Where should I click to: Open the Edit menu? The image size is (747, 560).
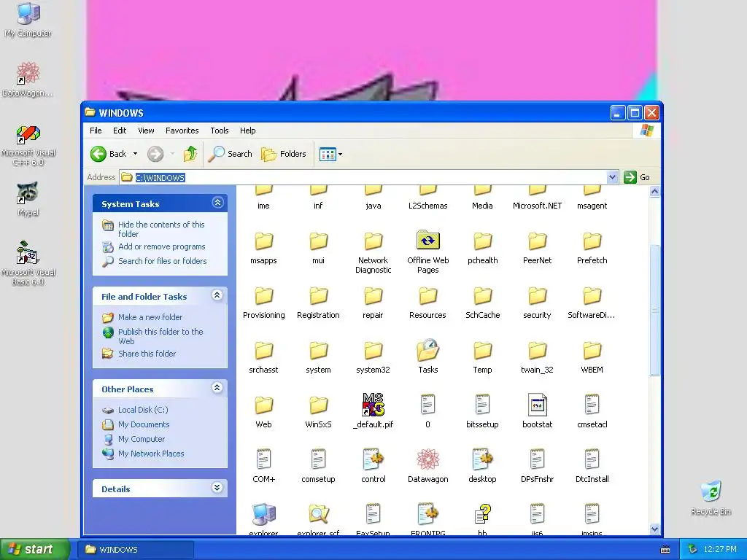pos(120,131)
